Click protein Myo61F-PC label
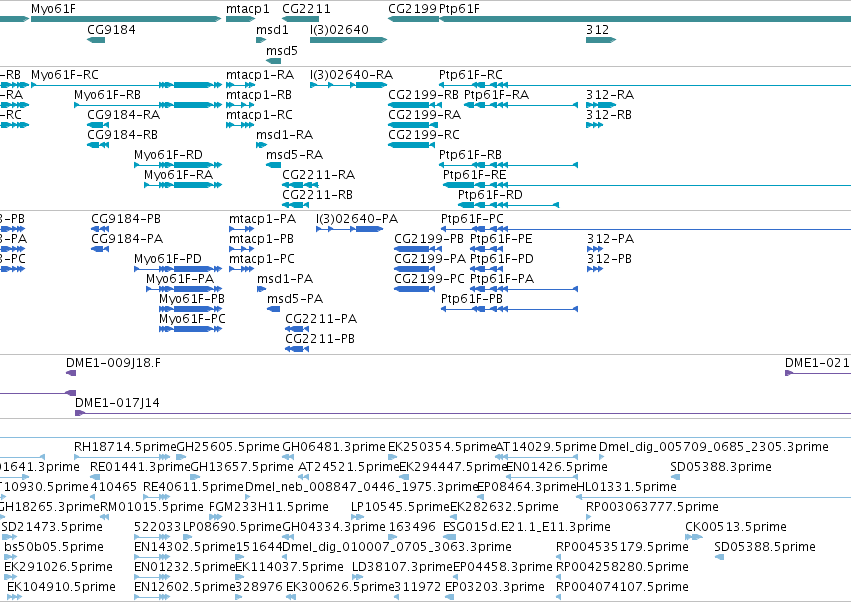851x602 pixels. click(192, 319)
